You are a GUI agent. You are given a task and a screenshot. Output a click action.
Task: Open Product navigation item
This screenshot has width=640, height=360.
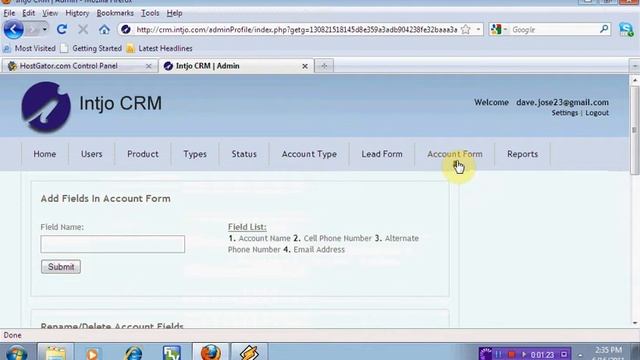coord(142,154)
